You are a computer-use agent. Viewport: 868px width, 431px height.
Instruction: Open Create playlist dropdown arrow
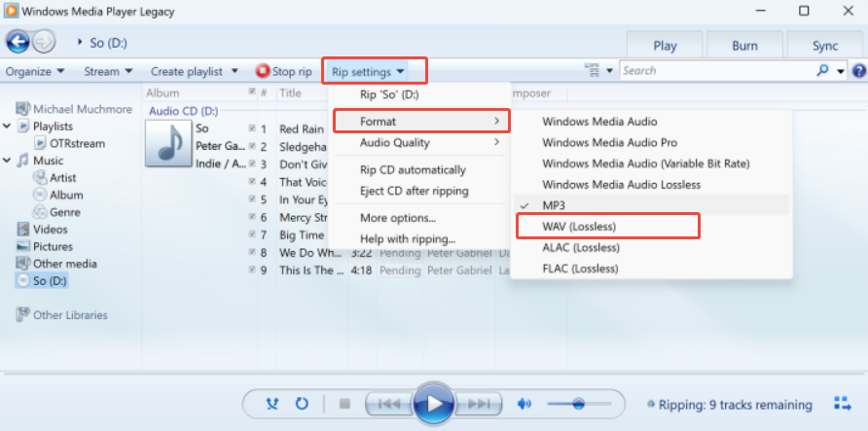point(235,71)
